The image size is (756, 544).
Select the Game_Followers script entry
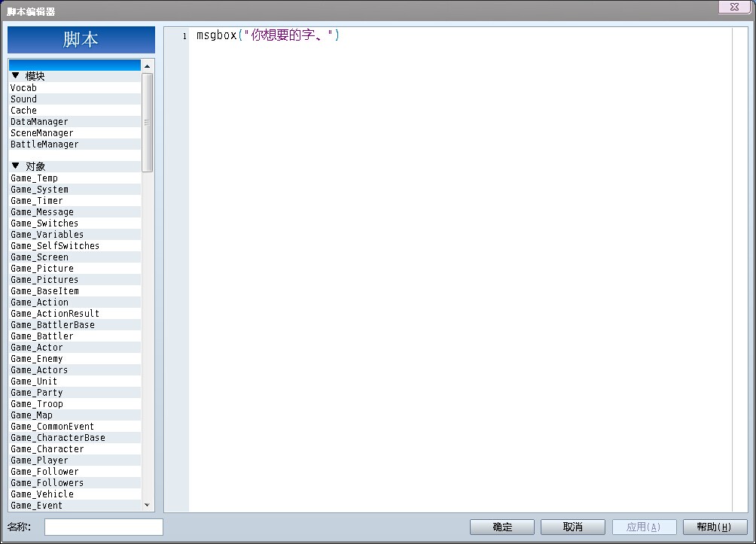pos(75,483)
